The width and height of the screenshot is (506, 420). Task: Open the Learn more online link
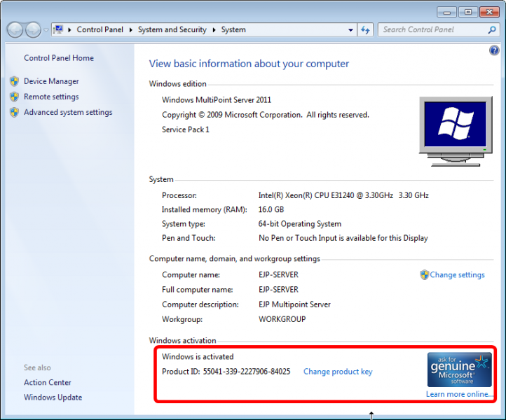(x=460, y=394)
